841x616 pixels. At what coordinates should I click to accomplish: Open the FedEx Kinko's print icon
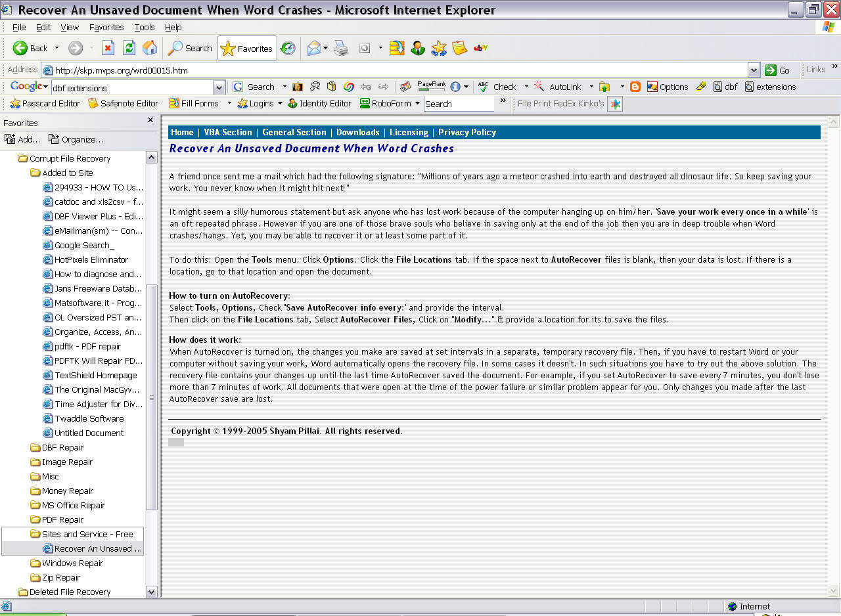614,104
